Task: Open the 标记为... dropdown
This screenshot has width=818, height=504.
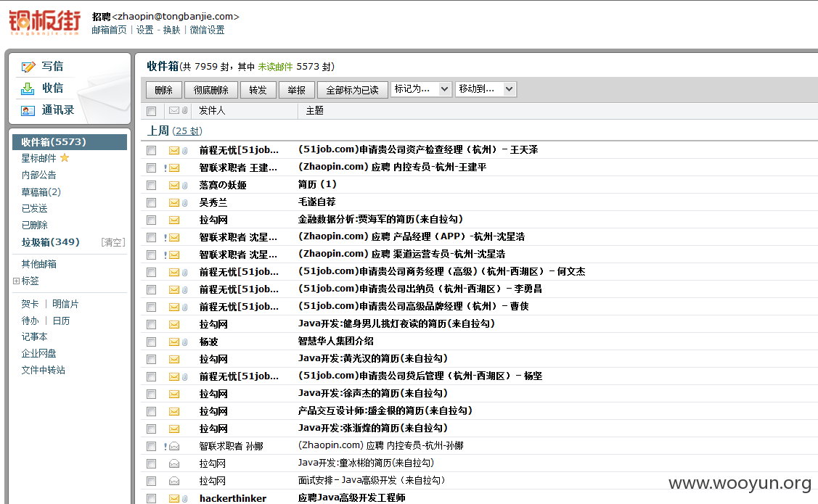Action: tap(421, 89)
